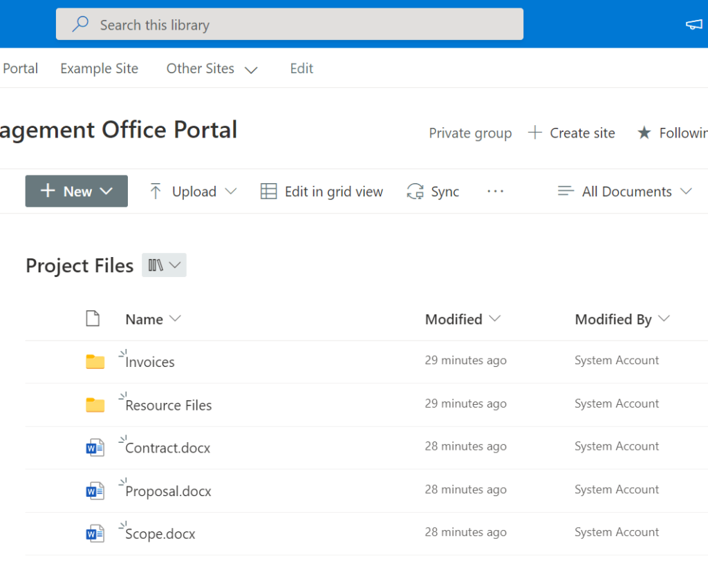The width and height of the screenshot is (708, 588).
Task: Open Scope.docx
Action: pyautogui.click(x=160, y=534)
